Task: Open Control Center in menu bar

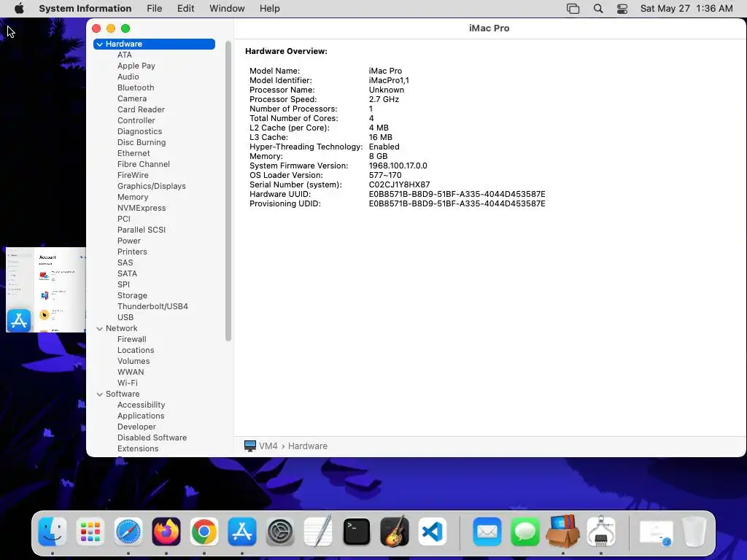Action: coord(622,9)
